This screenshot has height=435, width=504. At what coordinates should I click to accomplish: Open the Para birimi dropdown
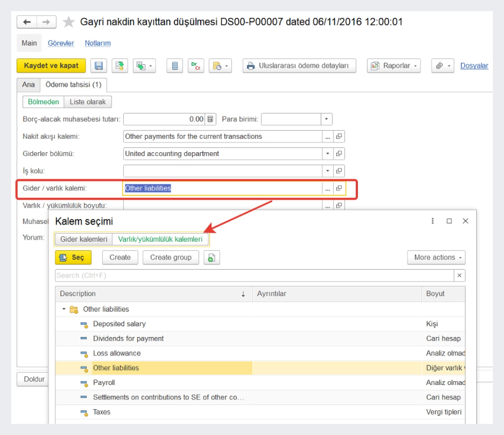click(326, 119)
